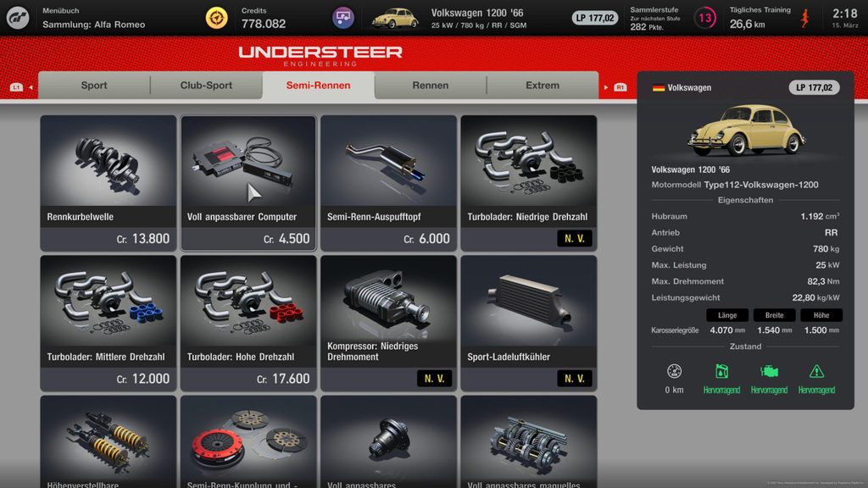Switch to the Club-Sport tab
The height and width of the screenshot is (488, 868).
(206, 86)
